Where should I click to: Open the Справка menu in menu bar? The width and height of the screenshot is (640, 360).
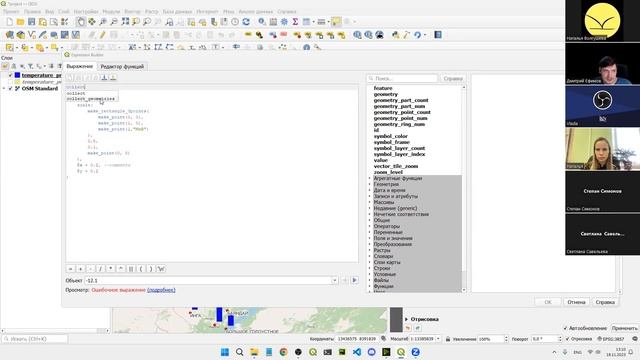(287, 11)
